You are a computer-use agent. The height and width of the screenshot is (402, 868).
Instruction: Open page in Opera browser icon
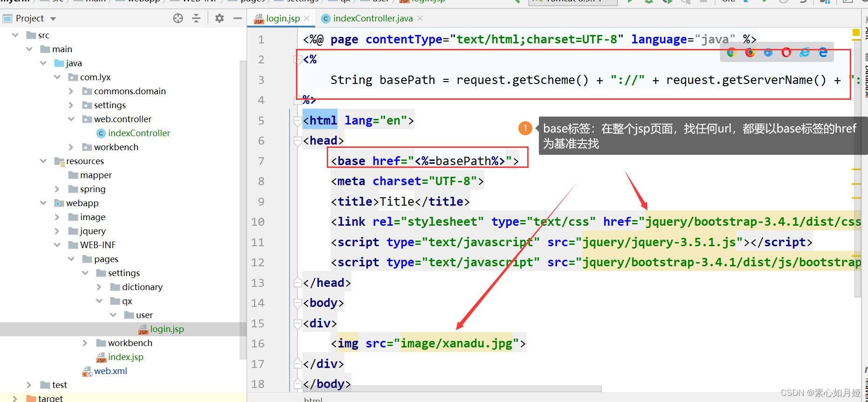(786, 52)
